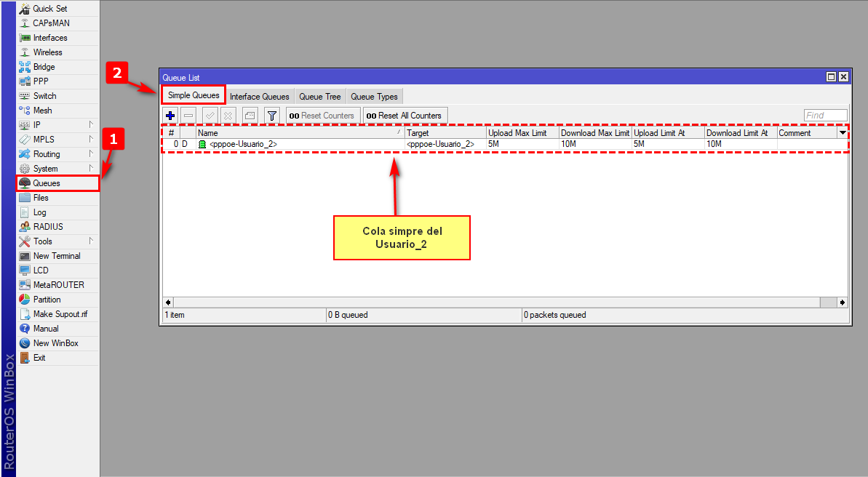This screenshot has width=868, height=477.
Task: Click the red minus remove icon
Action: (188, 116)
